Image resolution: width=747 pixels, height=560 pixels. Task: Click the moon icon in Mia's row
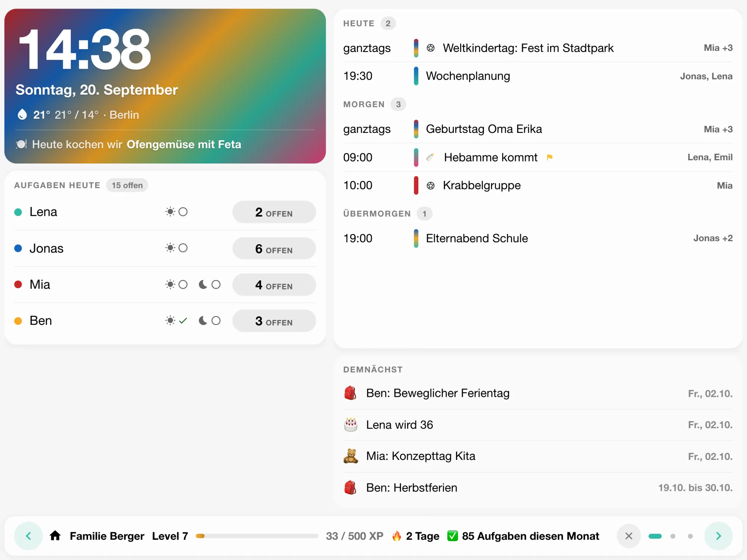tap(203, 284)
